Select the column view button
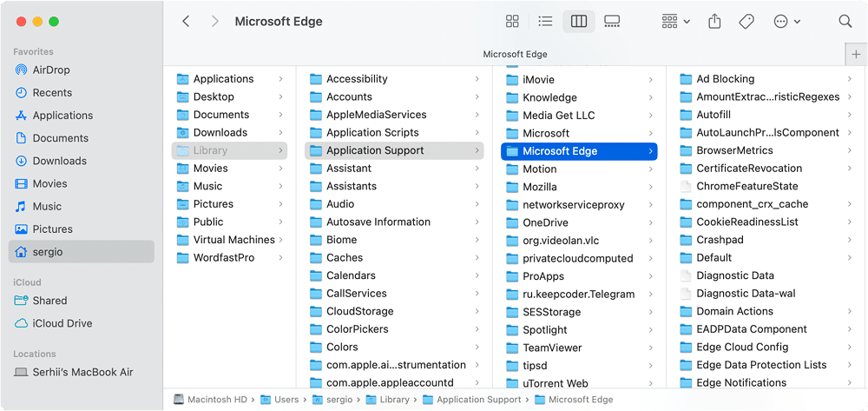Image resolution: width=868 pixels, height=411 pixels. pyautogui.click(x=578, y=22)
